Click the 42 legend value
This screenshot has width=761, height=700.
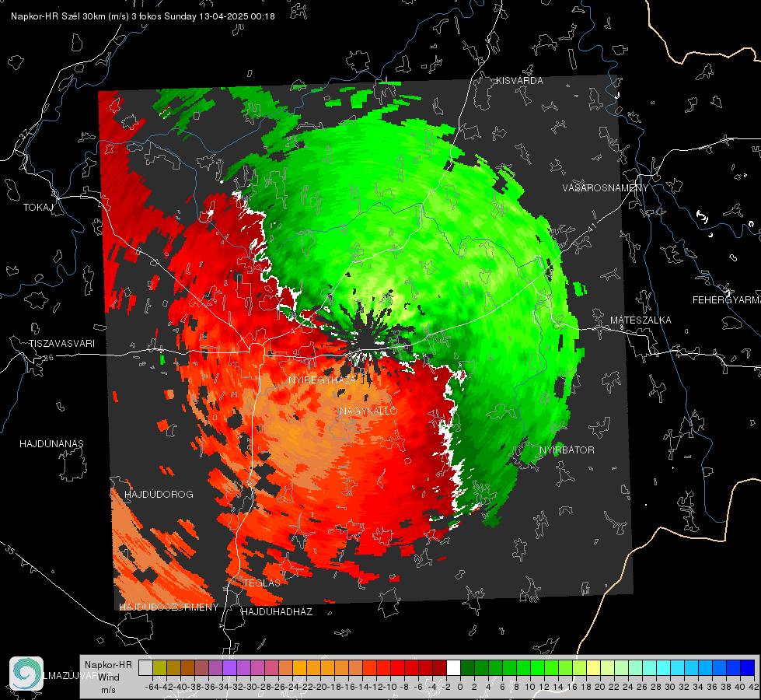coord(754,688)
